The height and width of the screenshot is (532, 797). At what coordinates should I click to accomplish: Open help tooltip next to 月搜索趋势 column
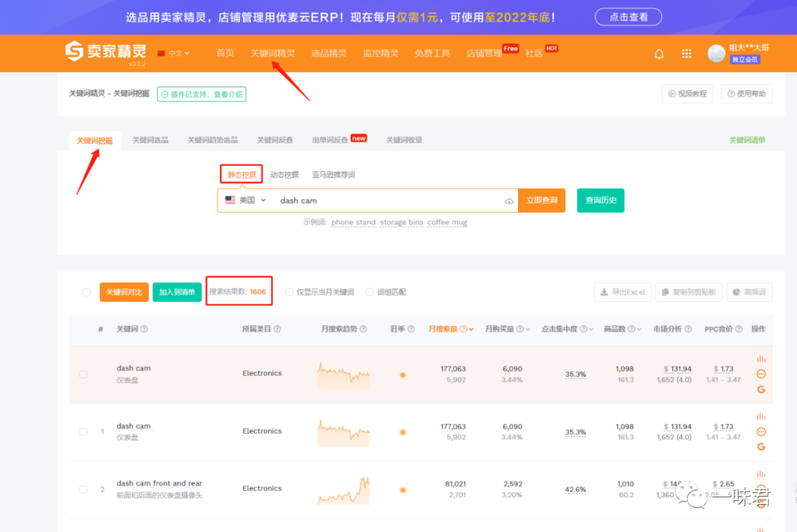pyautogui.click(x=363, y=329)
